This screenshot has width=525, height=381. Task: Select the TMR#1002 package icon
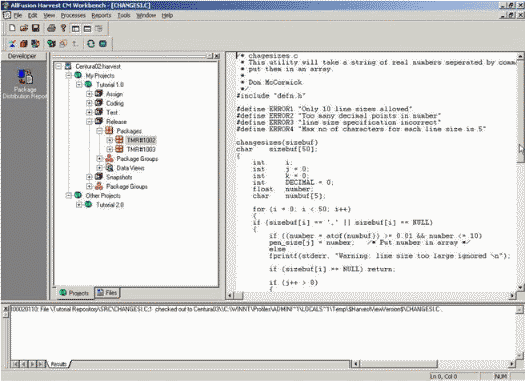coord(119,140)
